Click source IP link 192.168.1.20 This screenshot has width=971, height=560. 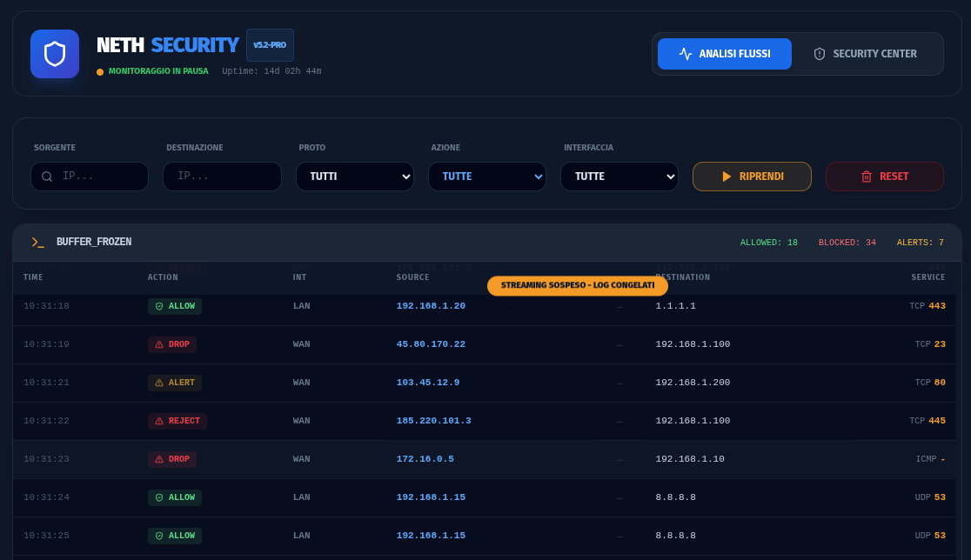coord(431,306)
